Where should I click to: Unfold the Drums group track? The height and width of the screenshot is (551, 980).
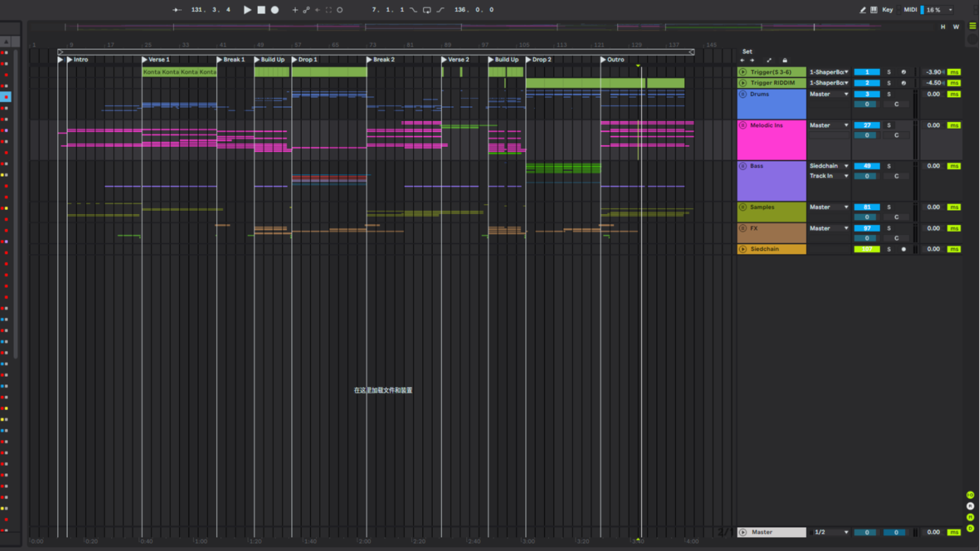(743, 94)
